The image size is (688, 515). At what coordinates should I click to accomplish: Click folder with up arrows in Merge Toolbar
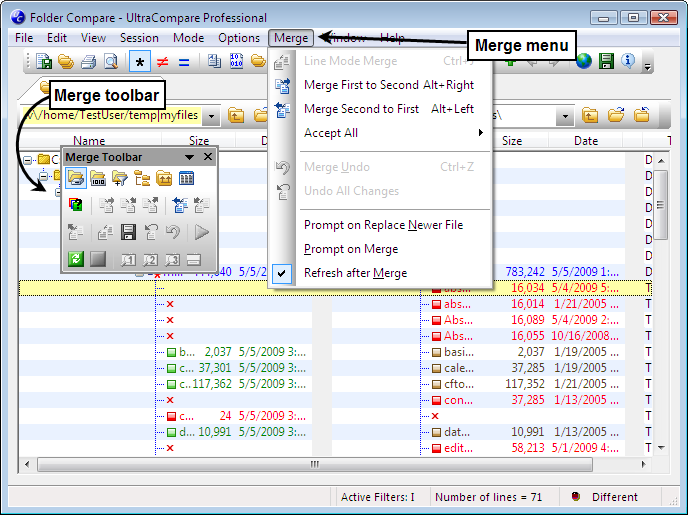point(164,179)
